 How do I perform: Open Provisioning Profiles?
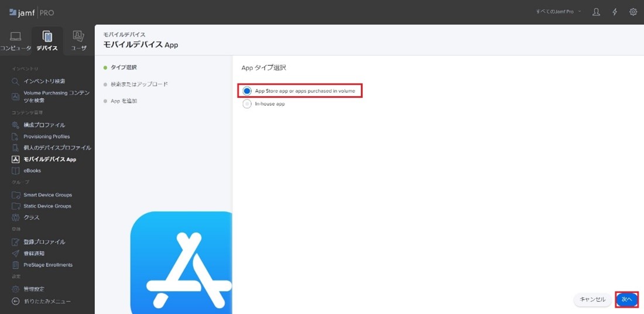point(46,136)
